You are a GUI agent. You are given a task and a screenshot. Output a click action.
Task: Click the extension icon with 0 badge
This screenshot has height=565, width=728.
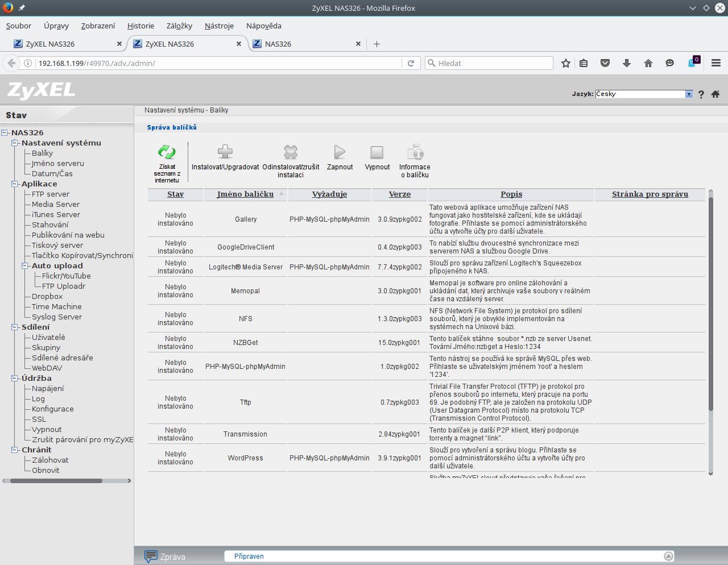point(693,62)
